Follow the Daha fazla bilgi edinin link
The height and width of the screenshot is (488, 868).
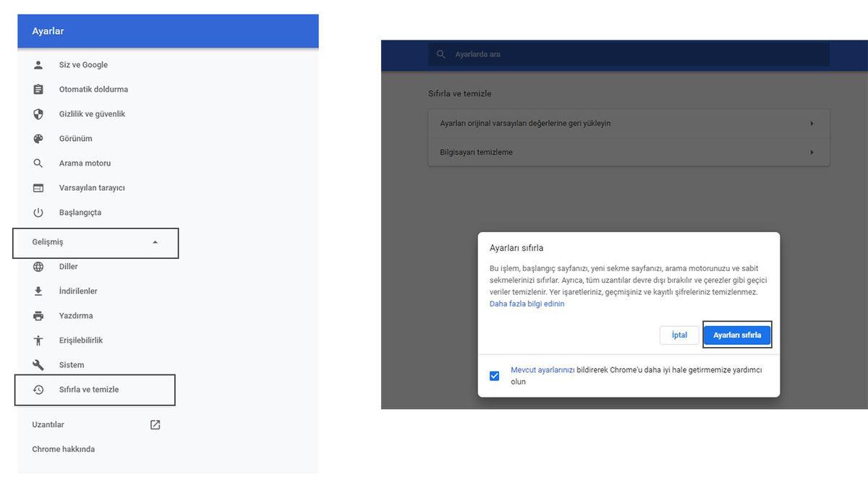527,304
